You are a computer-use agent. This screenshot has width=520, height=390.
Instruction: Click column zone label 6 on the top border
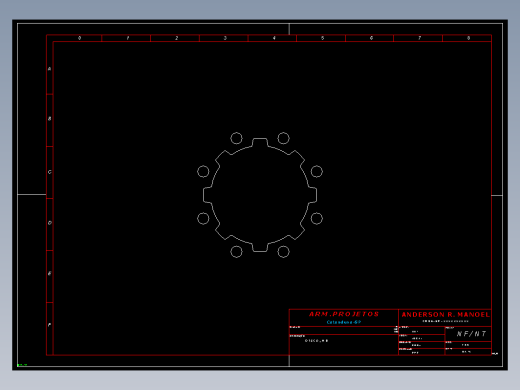pos(371,38)
